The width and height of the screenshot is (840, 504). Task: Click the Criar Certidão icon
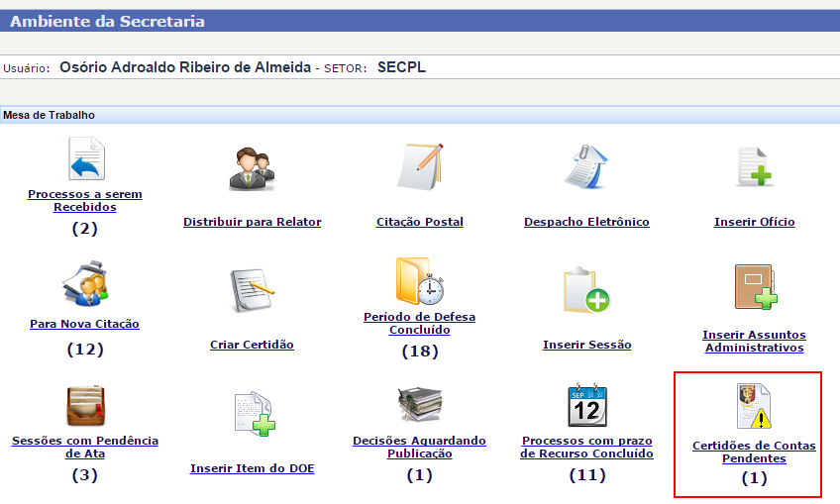252,291
